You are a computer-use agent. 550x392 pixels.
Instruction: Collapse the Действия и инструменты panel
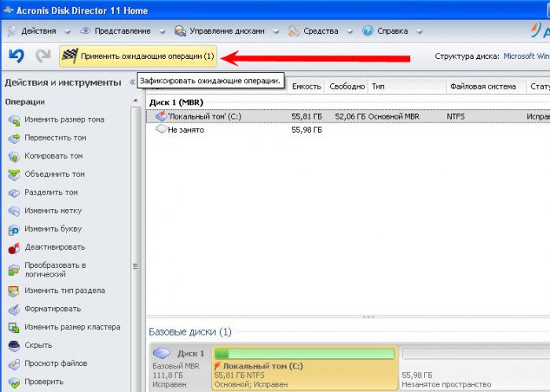coord(132,82)
